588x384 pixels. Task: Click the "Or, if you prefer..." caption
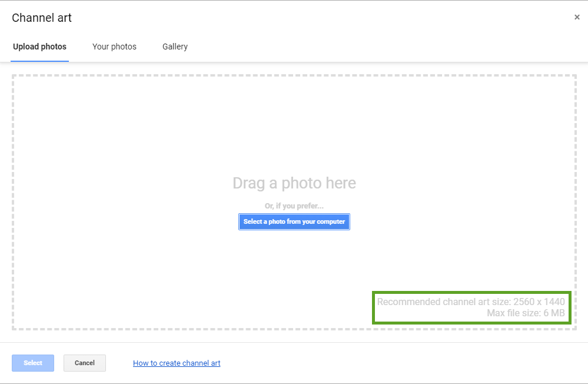pos(294,206)
